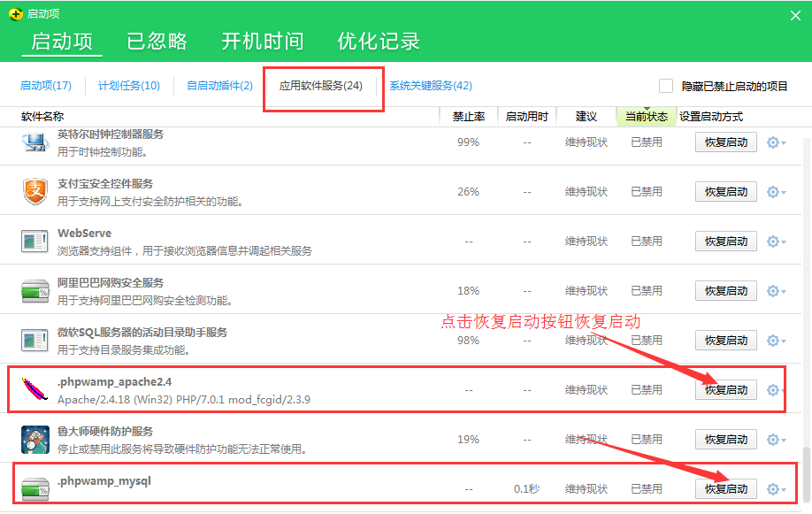812x514 pixels.
Task: Click the 鲁大师硬件防护服务 icon
Action: (35, 440)
